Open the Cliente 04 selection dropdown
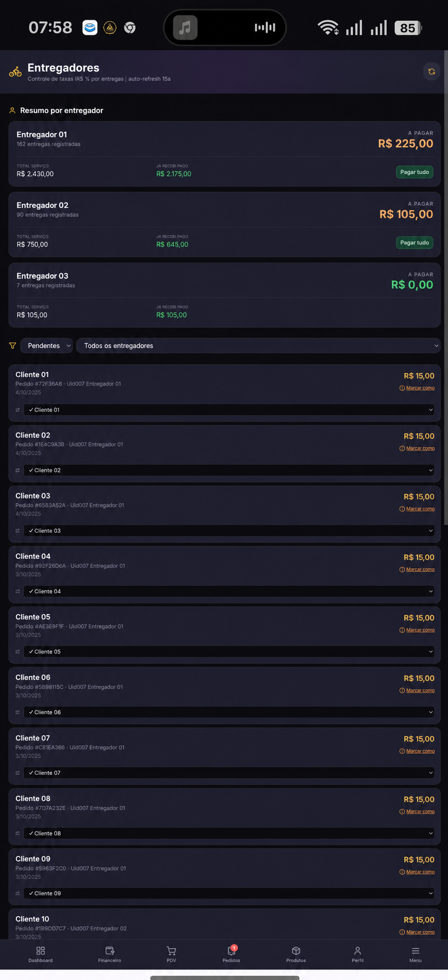The width and height of the screenshot is (448, 980). click(x=229, y=591)
